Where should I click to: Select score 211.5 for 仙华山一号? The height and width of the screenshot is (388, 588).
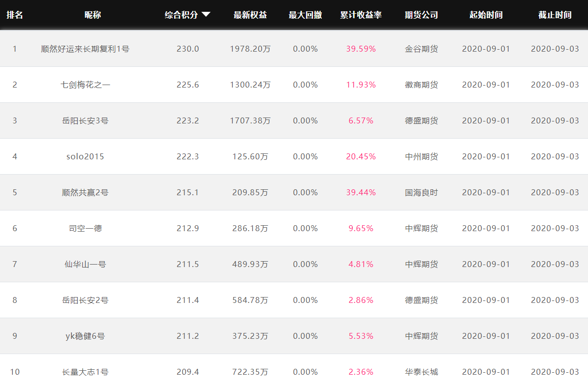(188, 264)
